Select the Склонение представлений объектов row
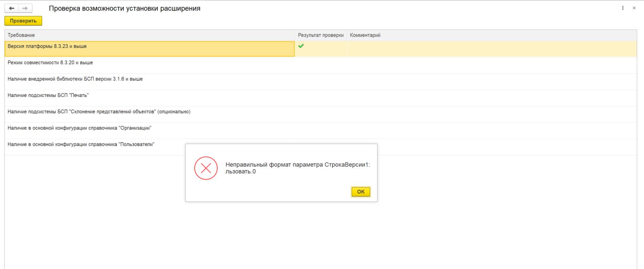The height and width of the screenshot is (269, 644). pos(99,112)
